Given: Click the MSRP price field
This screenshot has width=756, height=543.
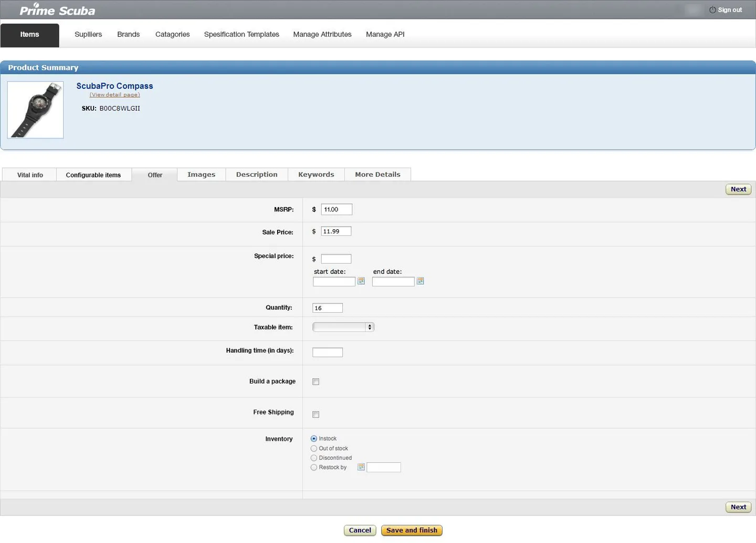Looking at the screenshot, I should [x=337, y=209].
